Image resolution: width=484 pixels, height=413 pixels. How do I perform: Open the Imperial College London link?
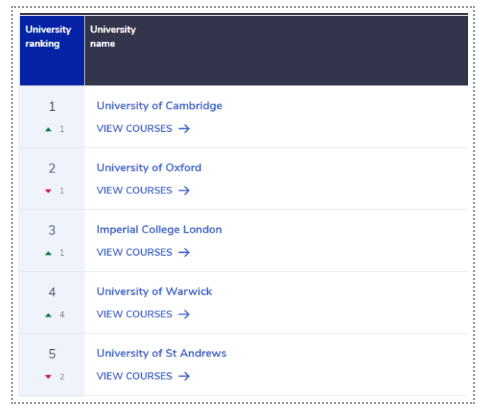click(159, 230)
